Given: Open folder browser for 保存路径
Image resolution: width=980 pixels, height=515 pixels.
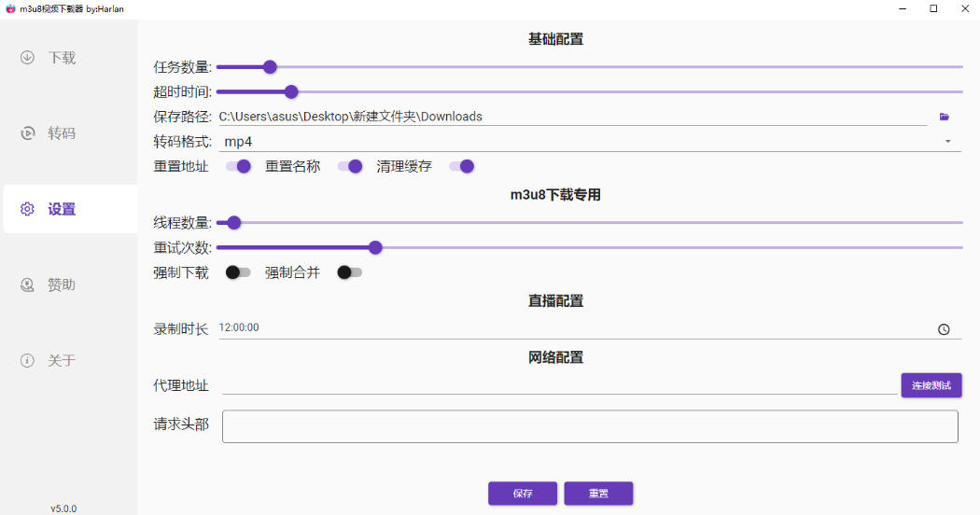Looking at the screenshot, I should coord(945,117).
